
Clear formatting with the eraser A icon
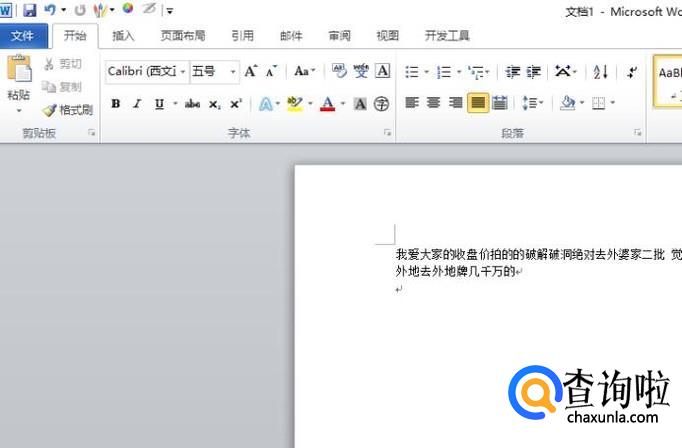click(x=339, y=70)
